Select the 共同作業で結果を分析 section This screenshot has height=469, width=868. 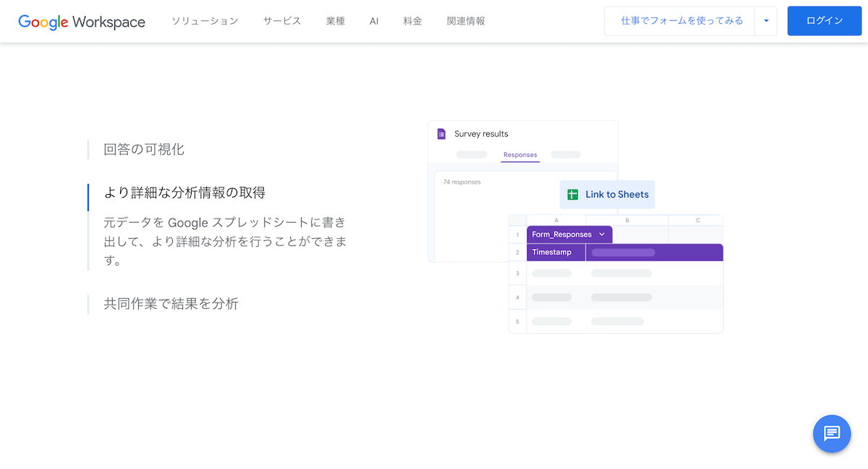point(171,304)
